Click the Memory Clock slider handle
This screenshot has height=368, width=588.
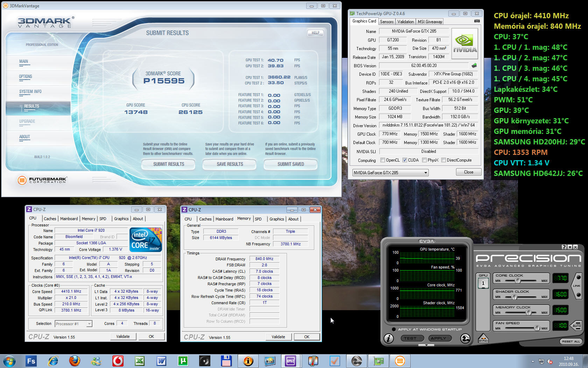tap(529, 313)
